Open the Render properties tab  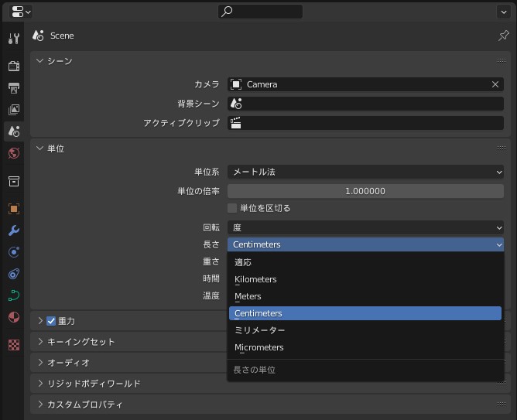pos(14,66)
